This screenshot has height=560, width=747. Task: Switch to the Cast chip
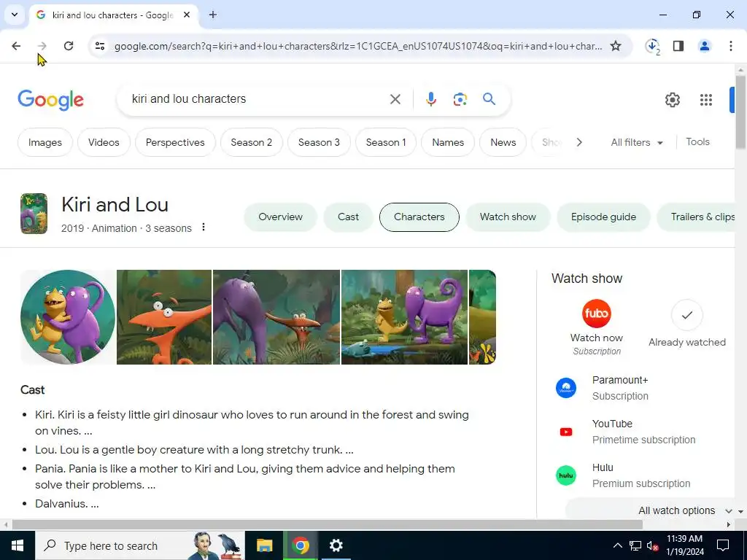click(x=348, y=217)
